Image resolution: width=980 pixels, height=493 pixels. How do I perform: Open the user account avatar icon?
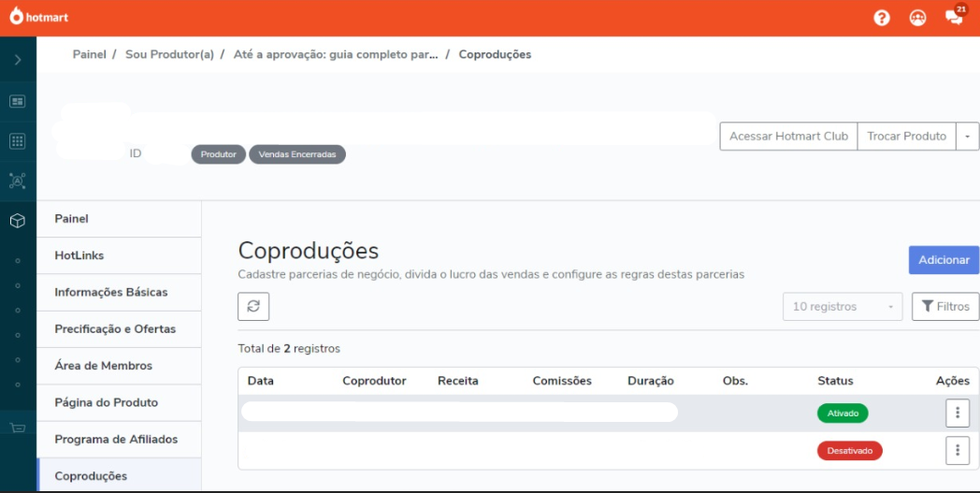click(917, 18)
